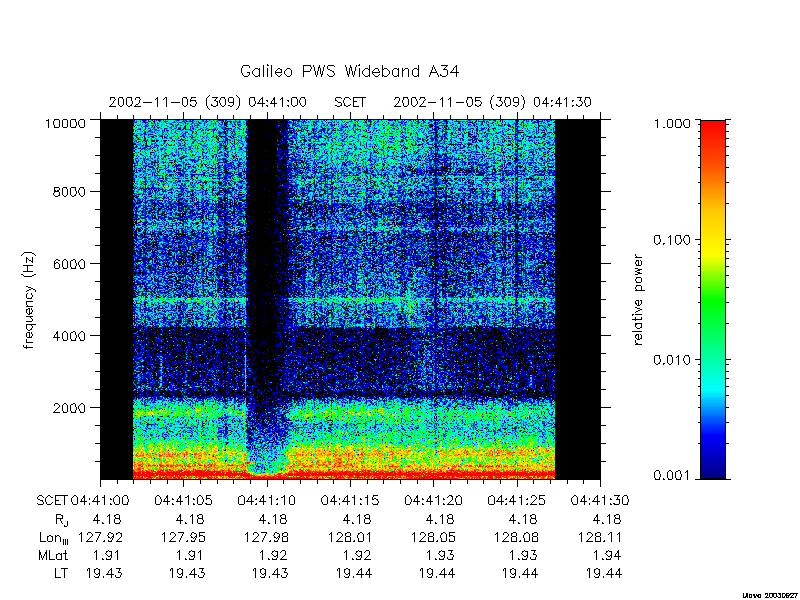Click the end timestamp '2002-11-05 (309) 04:41:30'
800x600 pixels.
[x=492, y=102]
